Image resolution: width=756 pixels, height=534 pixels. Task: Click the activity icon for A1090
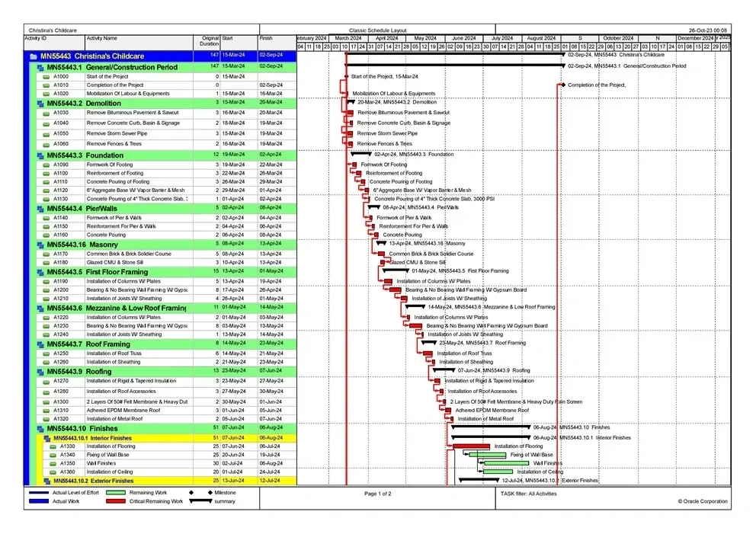tap(46, 165)
